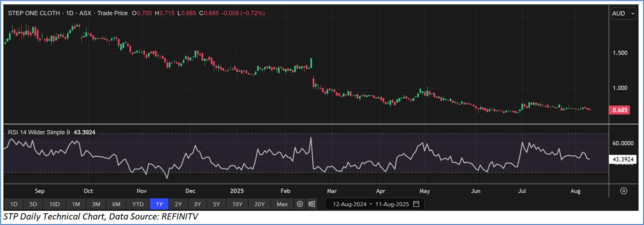Switch chart to 5Y range
644x225 pixels.
click(x=216, y=204)
